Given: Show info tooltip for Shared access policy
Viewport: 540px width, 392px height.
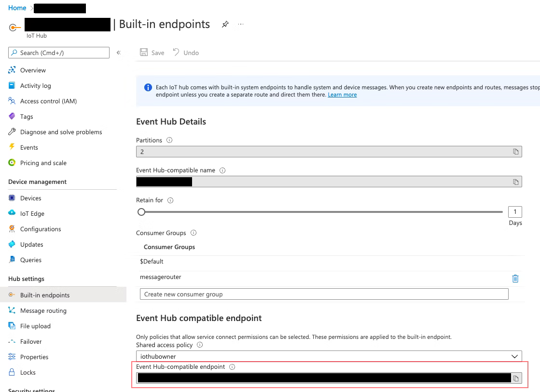Looking at the screenshot, I should pyautogui.click(x=200, y=345).
